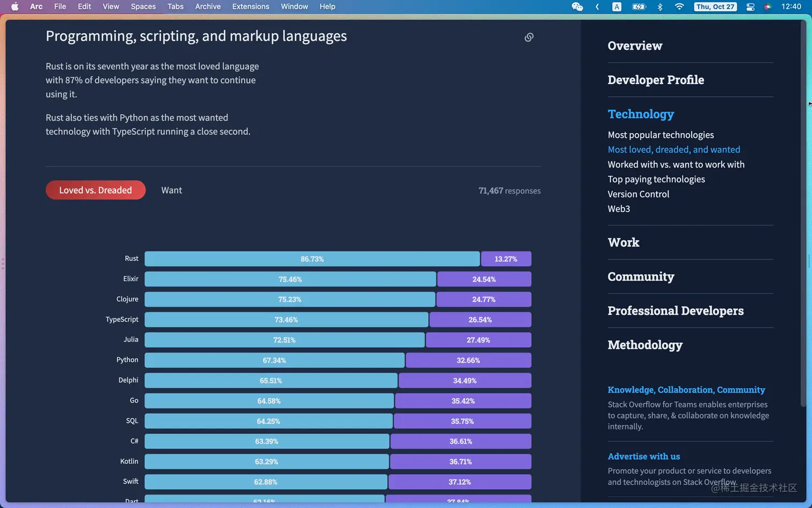Click the Knowledge, Collaboration, Community link
Screen dimensions: 812x508
click(686, 390)
